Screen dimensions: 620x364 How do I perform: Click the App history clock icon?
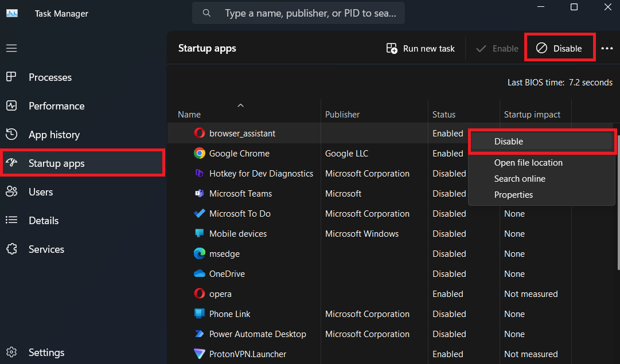coord(11,134)
